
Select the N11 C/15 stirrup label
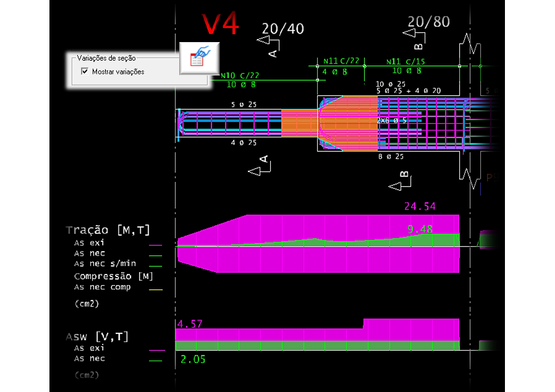point(406,62)
